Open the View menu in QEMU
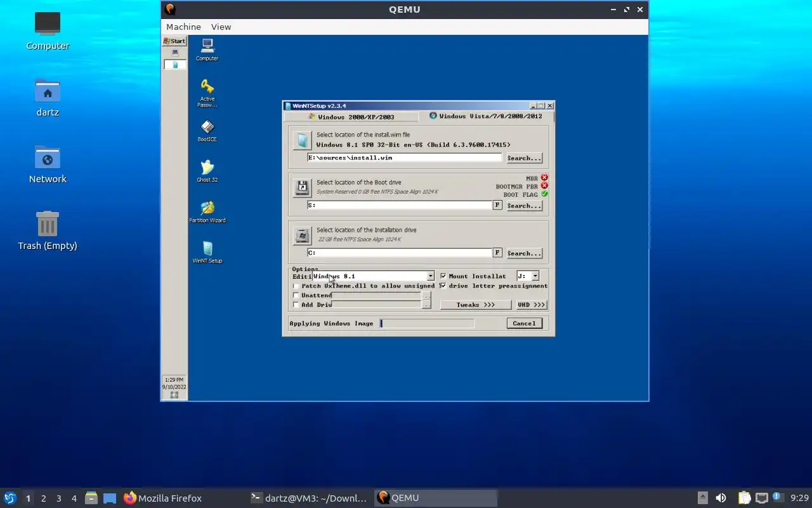Viewport: 812px width, 508px height. point(221,27)
